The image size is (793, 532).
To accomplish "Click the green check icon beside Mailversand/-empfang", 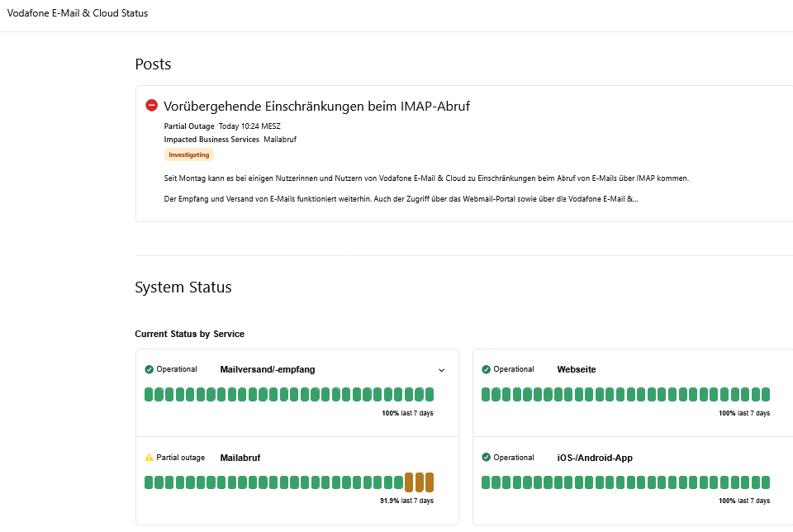I will (x=150, y=369).
